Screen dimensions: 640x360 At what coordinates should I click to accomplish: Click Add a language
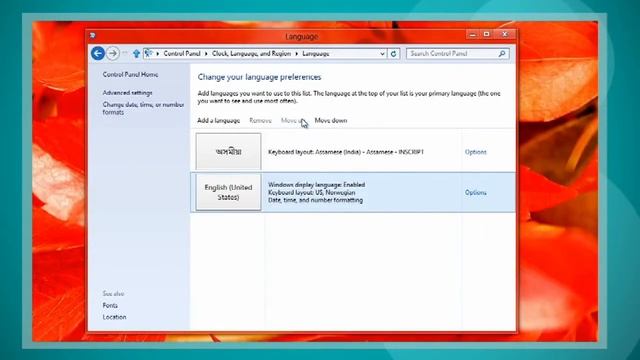pos(218,120)
